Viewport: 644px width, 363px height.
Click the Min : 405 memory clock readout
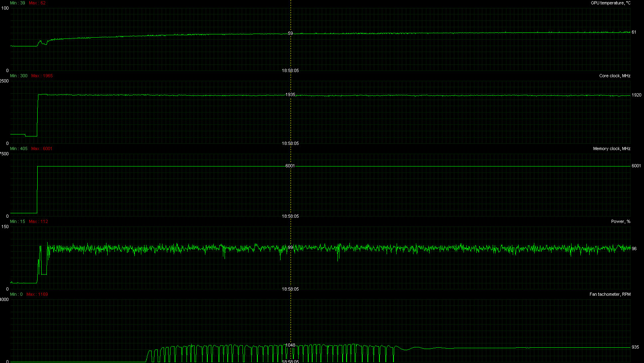(x=19, y=149)
